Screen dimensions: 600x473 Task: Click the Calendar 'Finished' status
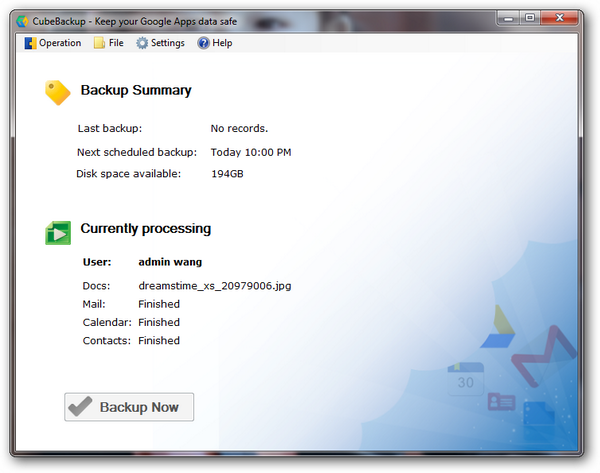click(x=159, y=322)
